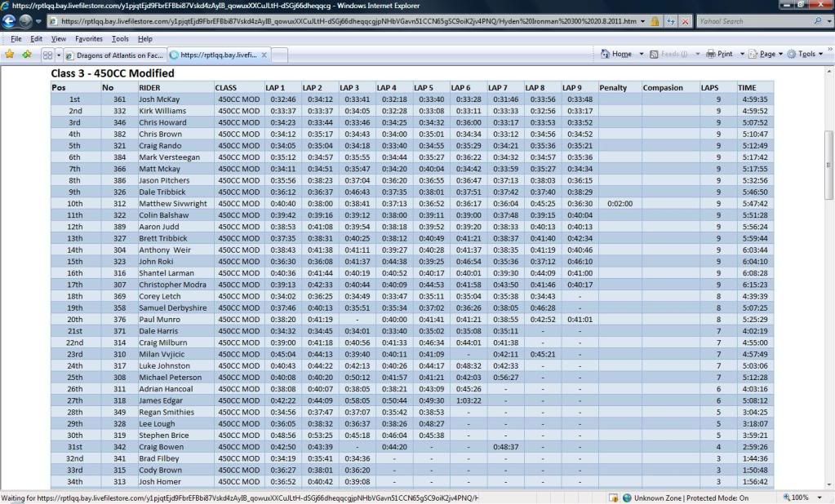Click the vertical scrollbar down arrow
Image resolution: width=835 pixels, height=504 pixels.
click(x=829, y=484)
